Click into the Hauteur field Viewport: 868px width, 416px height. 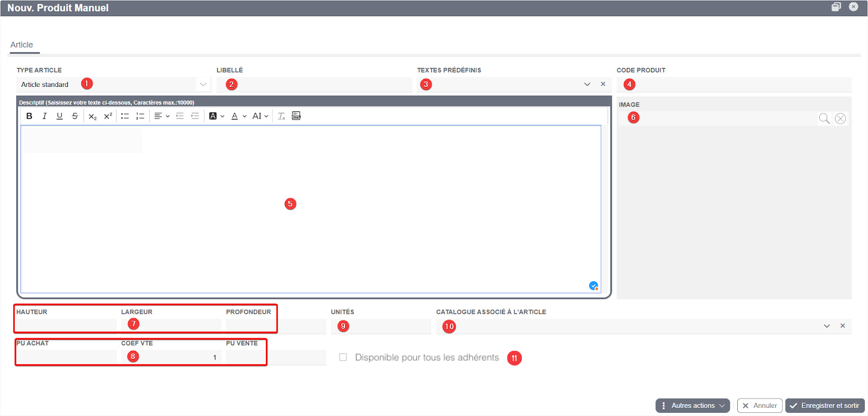66,326
